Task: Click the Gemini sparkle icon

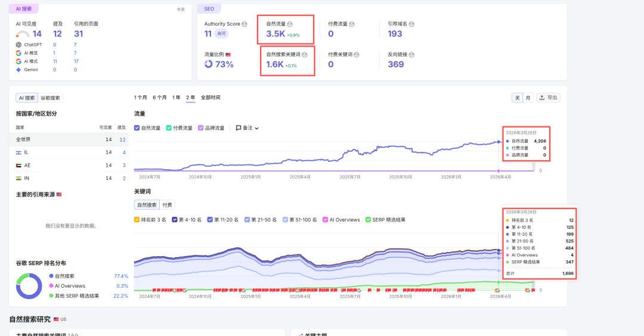Action: tap(18, 70)
